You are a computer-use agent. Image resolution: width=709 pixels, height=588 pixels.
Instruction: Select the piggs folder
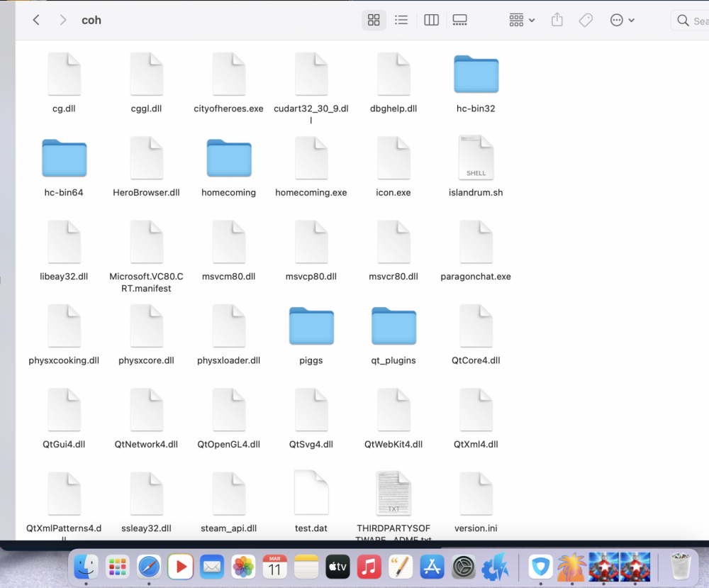pos(311,326)
